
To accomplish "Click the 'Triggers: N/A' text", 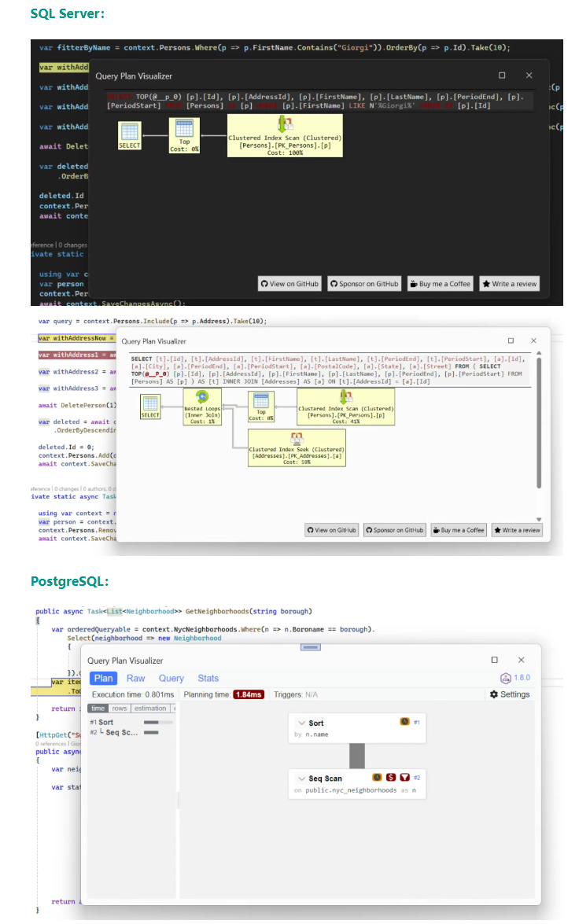I will [295, 694].
